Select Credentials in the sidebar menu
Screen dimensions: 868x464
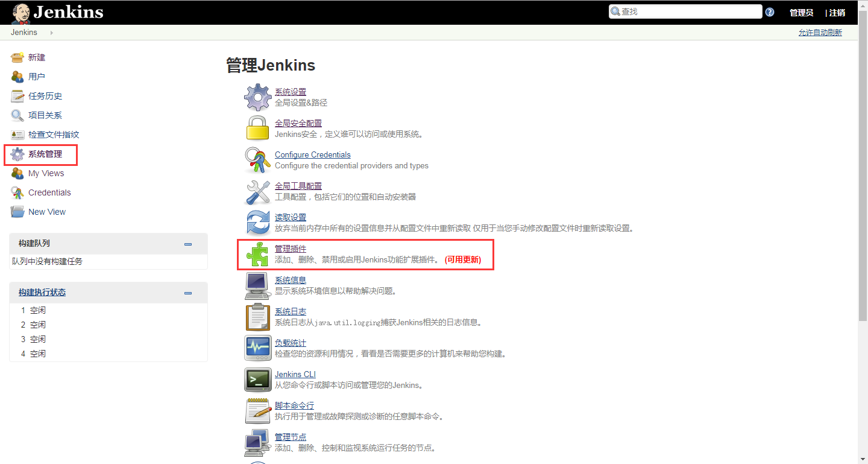point(49,192)
